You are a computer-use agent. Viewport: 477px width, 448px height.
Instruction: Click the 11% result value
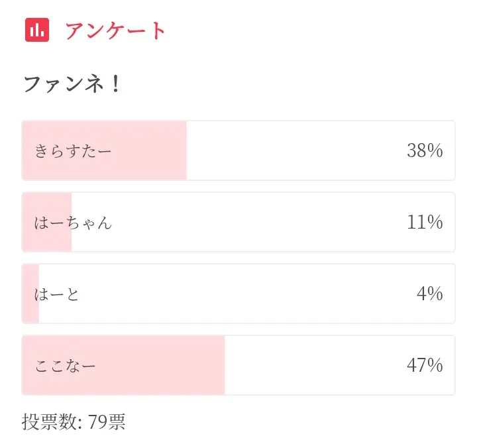(425, 223)
